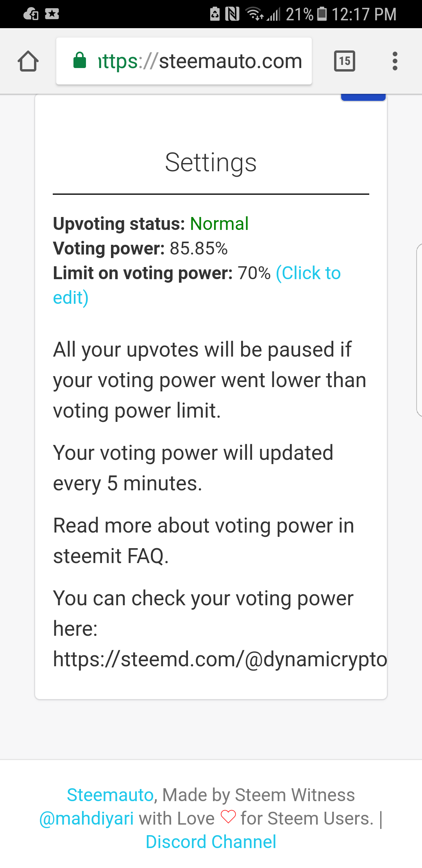The image size is (422, 868).
Task: Click the green padlock security icon
Action: 80,61
